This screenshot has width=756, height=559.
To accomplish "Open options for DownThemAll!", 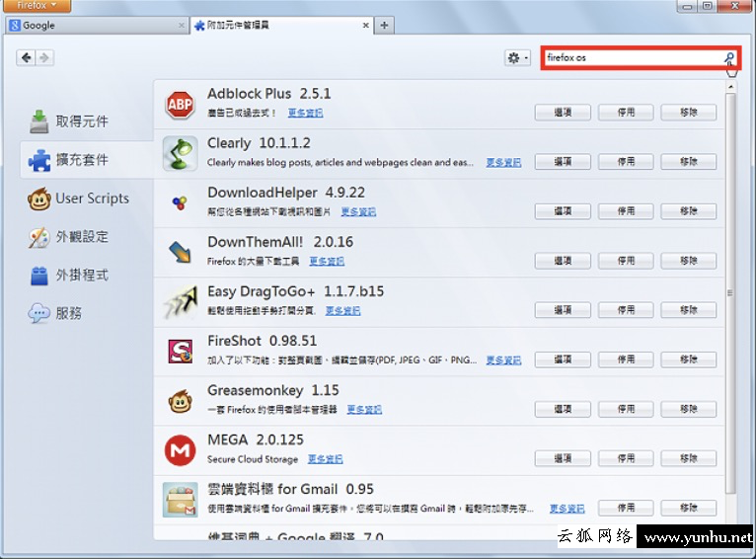I will 563,261.
